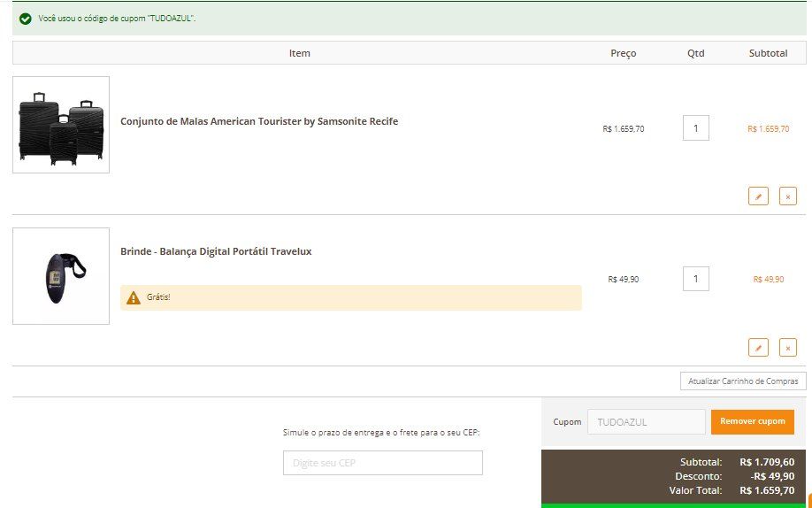The image size is (812, 508).
Task: Click the Grátis warning triangle icon
Action: [x=133, y=297]
